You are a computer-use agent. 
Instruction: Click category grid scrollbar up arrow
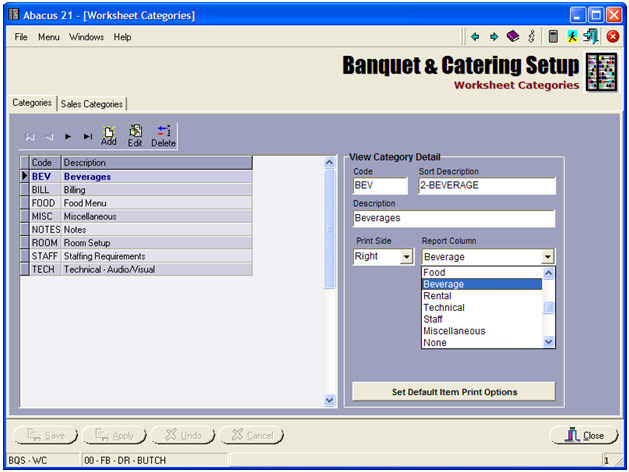[x=329, y=162]
